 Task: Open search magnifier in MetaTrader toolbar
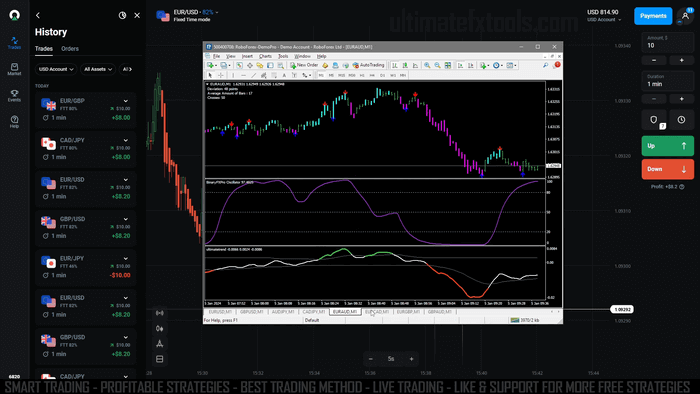coord(546,65)
